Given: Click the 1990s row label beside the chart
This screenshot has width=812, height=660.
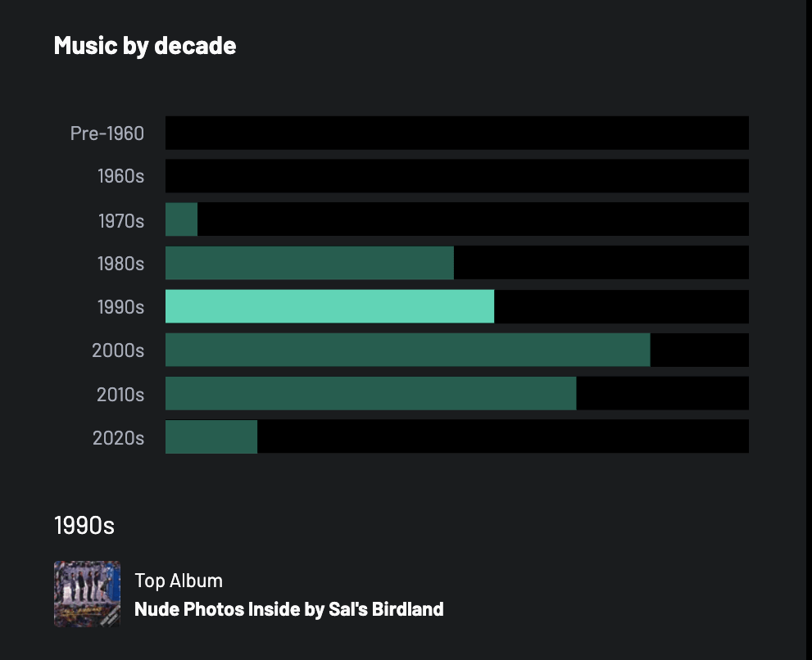Looking at the screenshot, I should click(120, 306).
